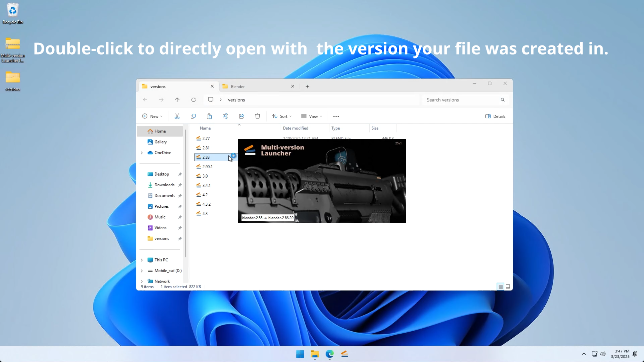This screenshot has width=644, height=362.
Task: Sort by Size column header
Action: (x=382, y=128)
